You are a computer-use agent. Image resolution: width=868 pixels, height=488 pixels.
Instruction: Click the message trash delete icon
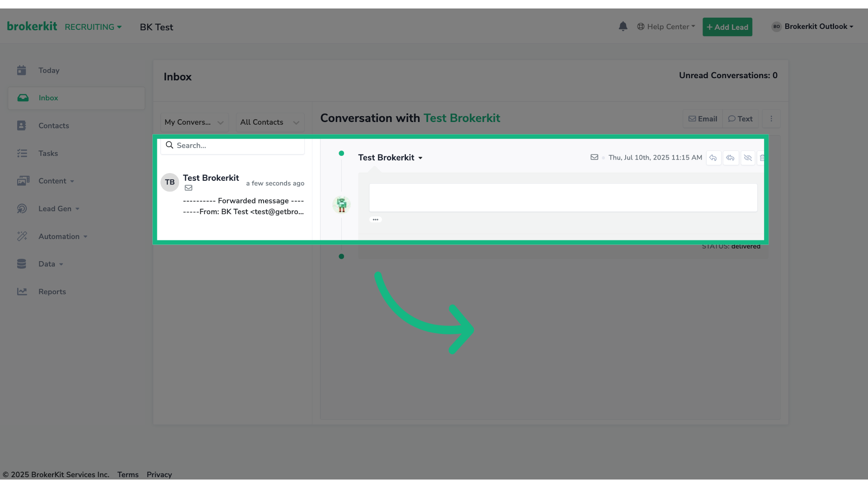(x=762, y=158)
